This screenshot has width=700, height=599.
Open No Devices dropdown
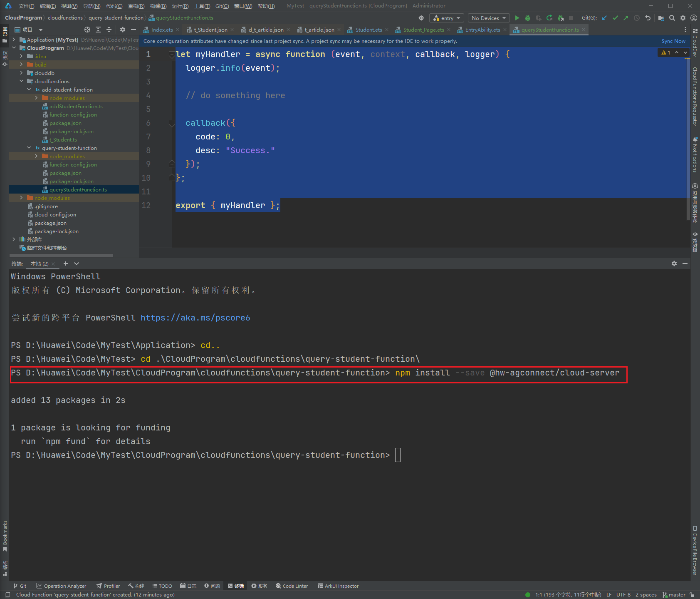pos(489,18)
